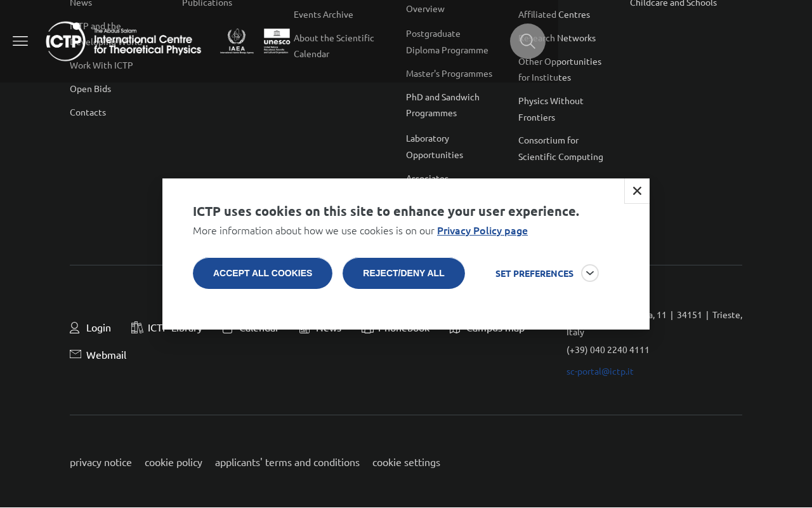Open Set Preferences cookie options
The height and width of the screenshot is (508, 812).
pos(534,274)
